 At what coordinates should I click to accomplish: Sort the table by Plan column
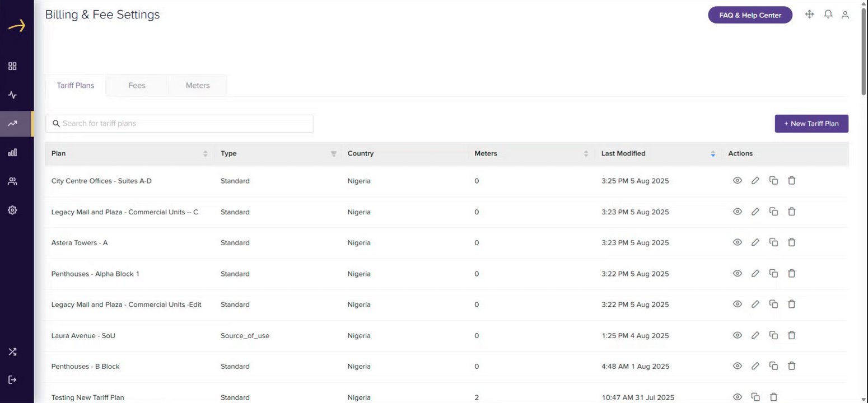pyautogui.click(x=205, y=153)
